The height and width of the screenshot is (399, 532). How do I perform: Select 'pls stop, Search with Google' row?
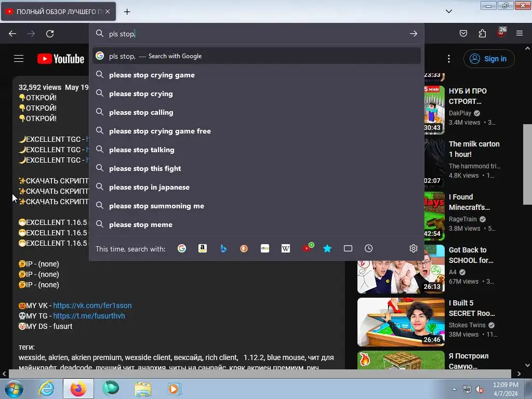[x=257, y=56]
